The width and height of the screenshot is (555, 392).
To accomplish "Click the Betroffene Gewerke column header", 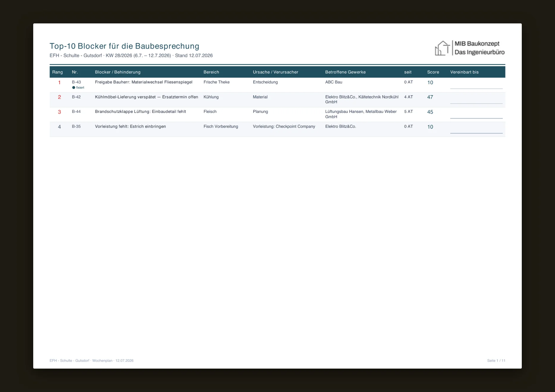I will click(x=345, y=72).
